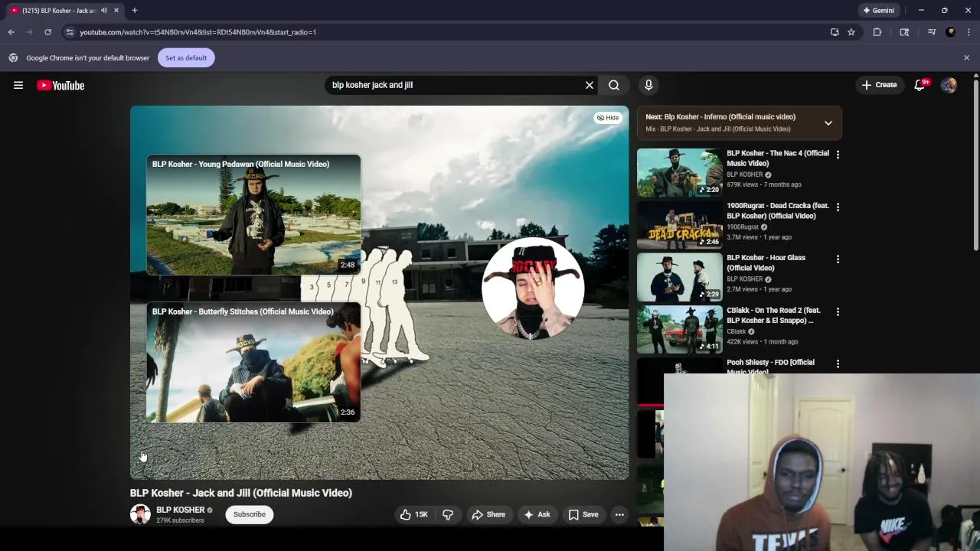
Task: Open the Chrome profile icon
Action: pyautogui.click(x=951, y=32)
